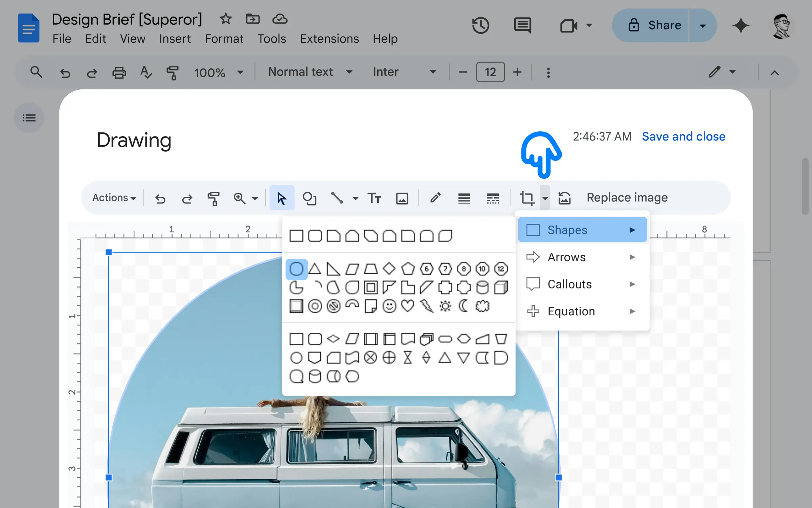Click the three-dot more options button
The height and width of the screenshot is (508, 812).
click(548, 72)
